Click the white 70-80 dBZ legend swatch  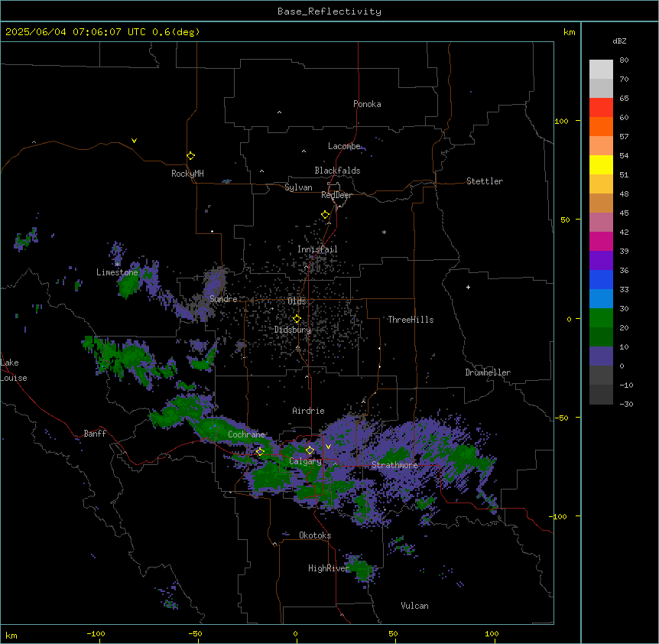pyautogui.click(x=601, y=70)
